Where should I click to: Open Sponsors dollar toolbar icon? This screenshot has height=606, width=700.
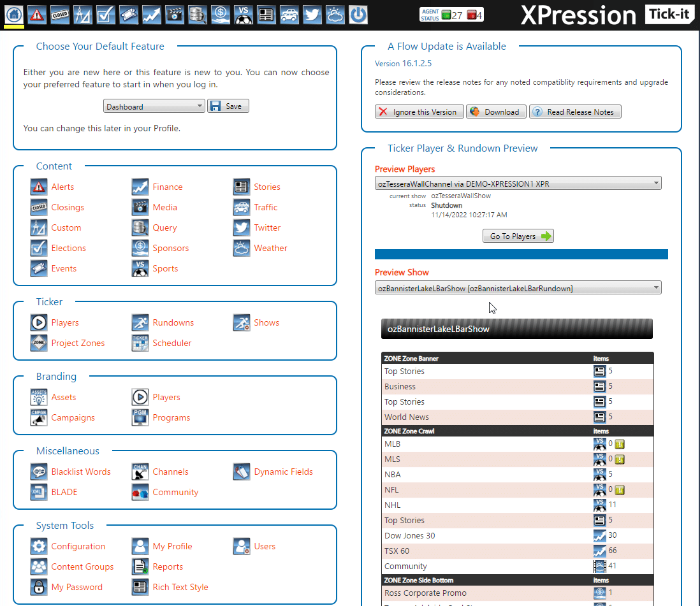(221, 15)
